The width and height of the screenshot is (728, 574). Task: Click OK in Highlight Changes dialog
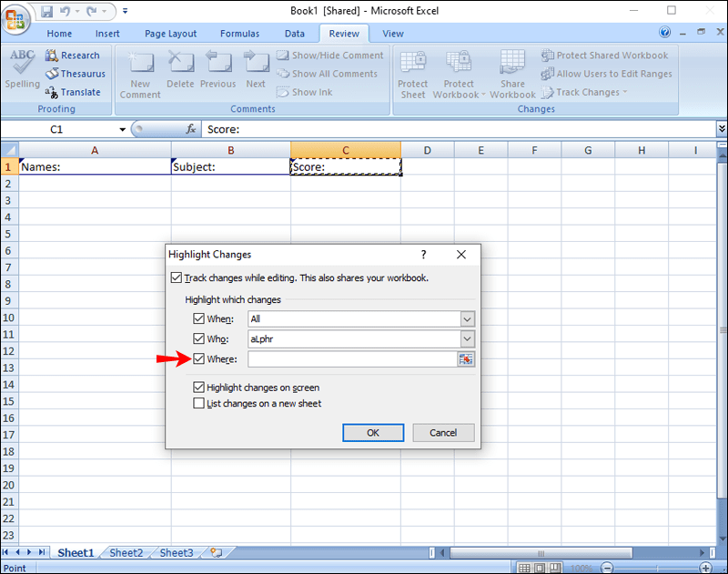pos(373,432)
